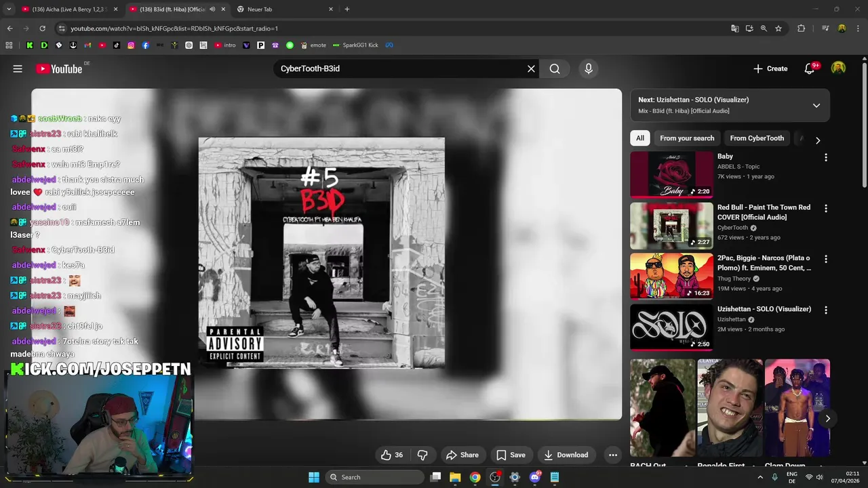Open the SparkGG1 Kick bookmark
This screenshot has height=488, width=868.
[355, 45]
